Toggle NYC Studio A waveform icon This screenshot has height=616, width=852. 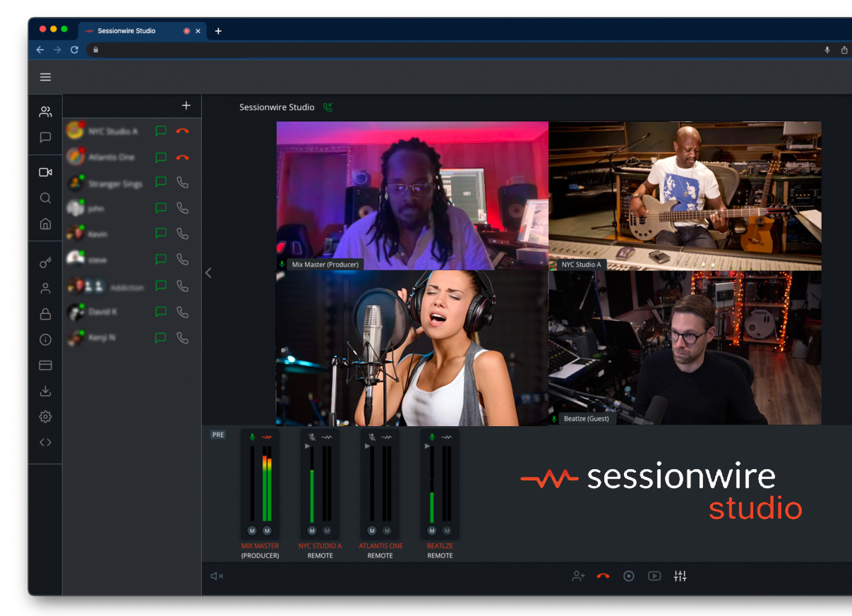[x=327, y=437]
